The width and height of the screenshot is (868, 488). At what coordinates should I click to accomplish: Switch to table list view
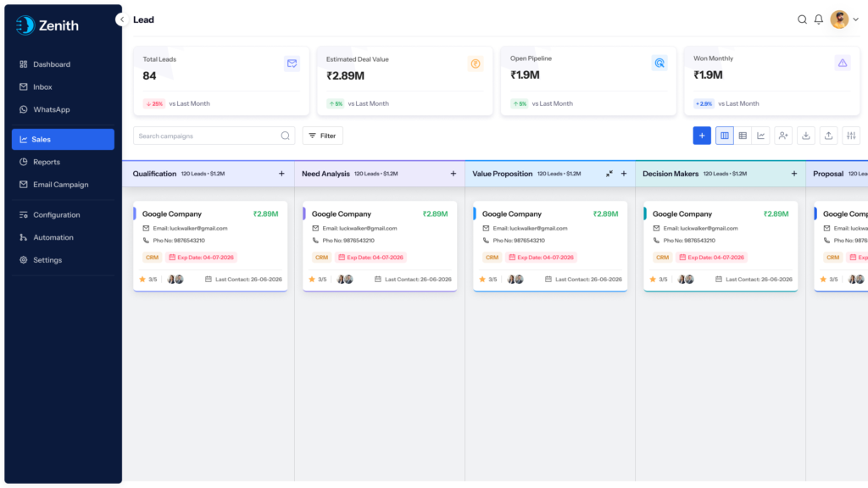743,136
